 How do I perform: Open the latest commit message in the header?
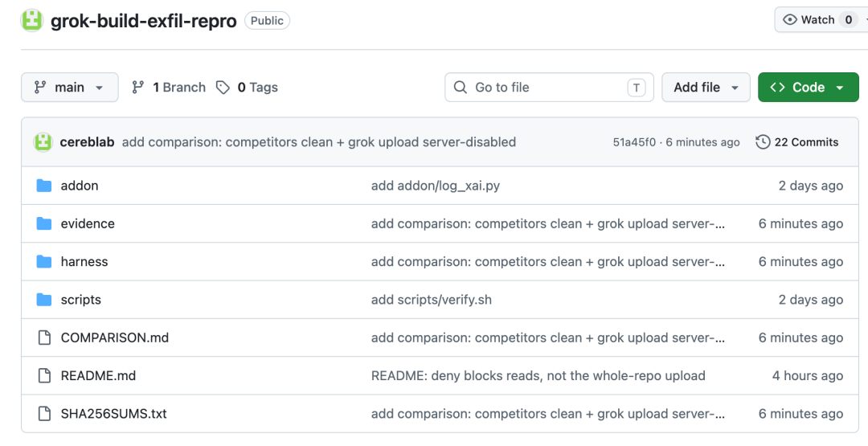[319, 142]
